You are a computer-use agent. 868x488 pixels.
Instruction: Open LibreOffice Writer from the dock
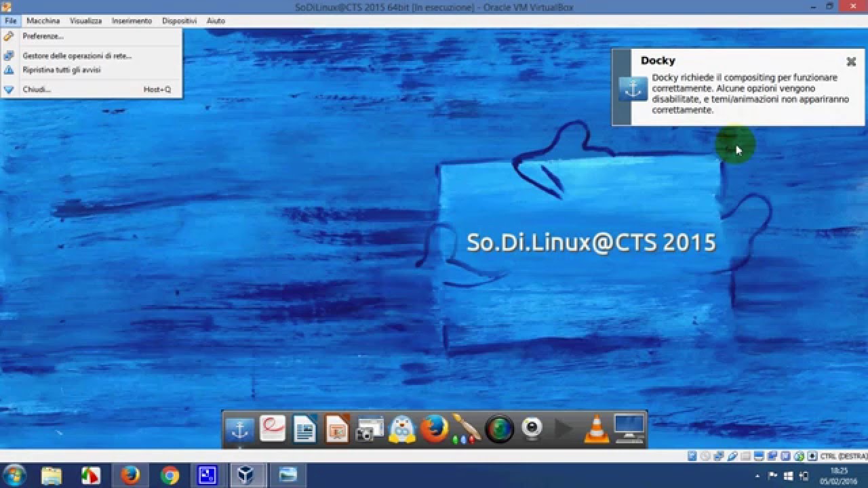304,429
